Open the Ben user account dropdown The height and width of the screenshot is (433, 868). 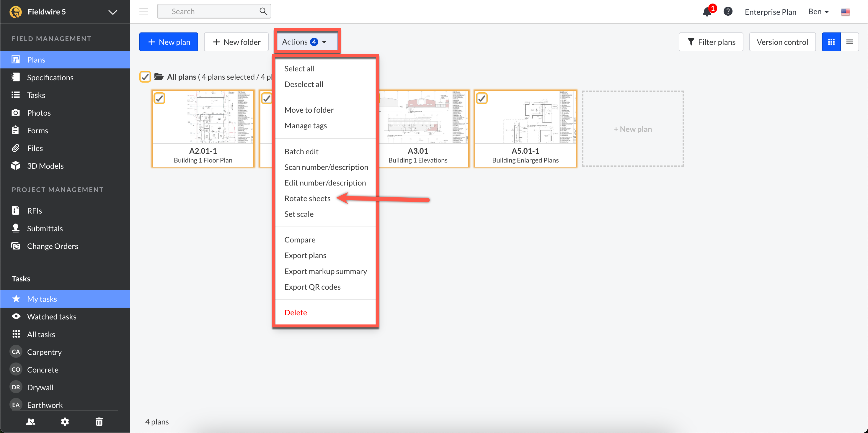818,12
